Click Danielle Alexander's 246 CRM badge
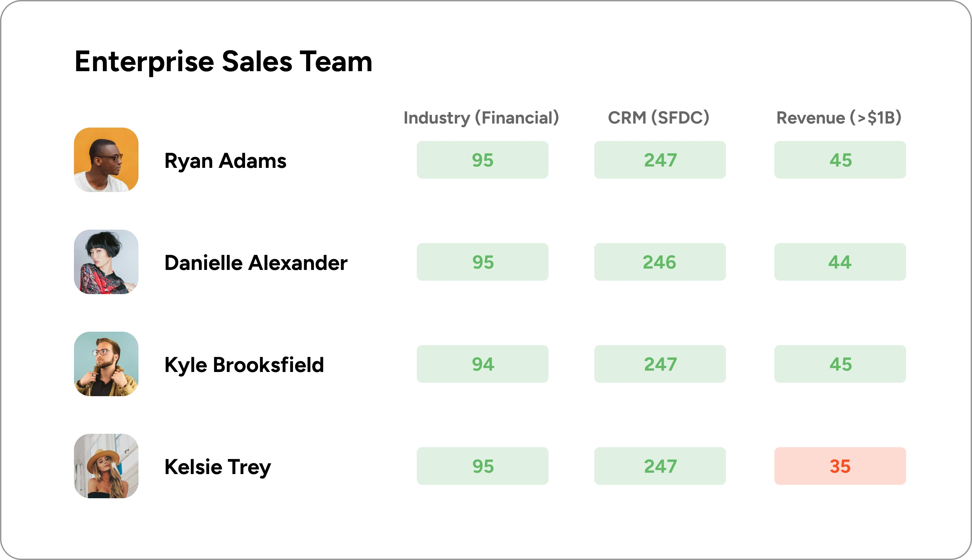This screenshot has height=560, width=972. [x=660, y=262]
